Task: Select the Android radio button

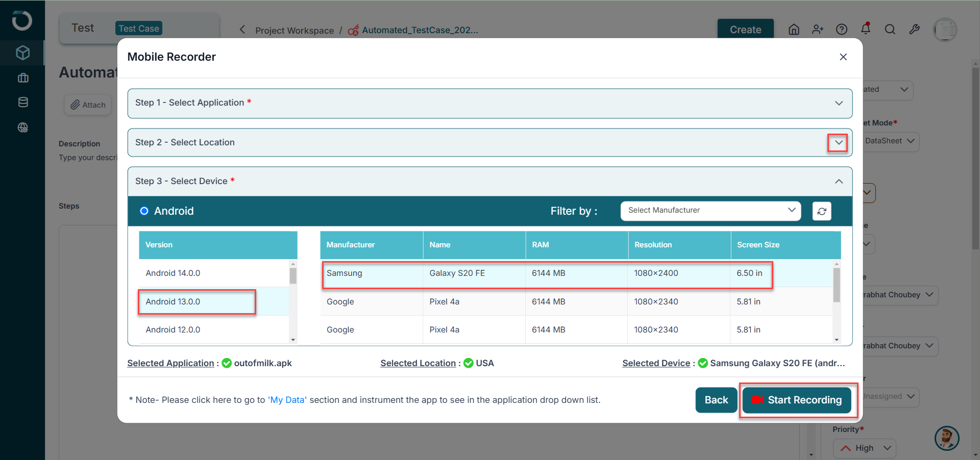Action: (x=144, y=211)
